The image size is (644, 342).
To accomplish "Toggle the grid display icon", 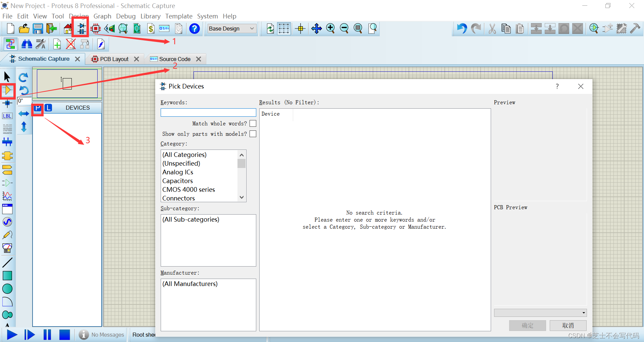I will pos(284,28).
